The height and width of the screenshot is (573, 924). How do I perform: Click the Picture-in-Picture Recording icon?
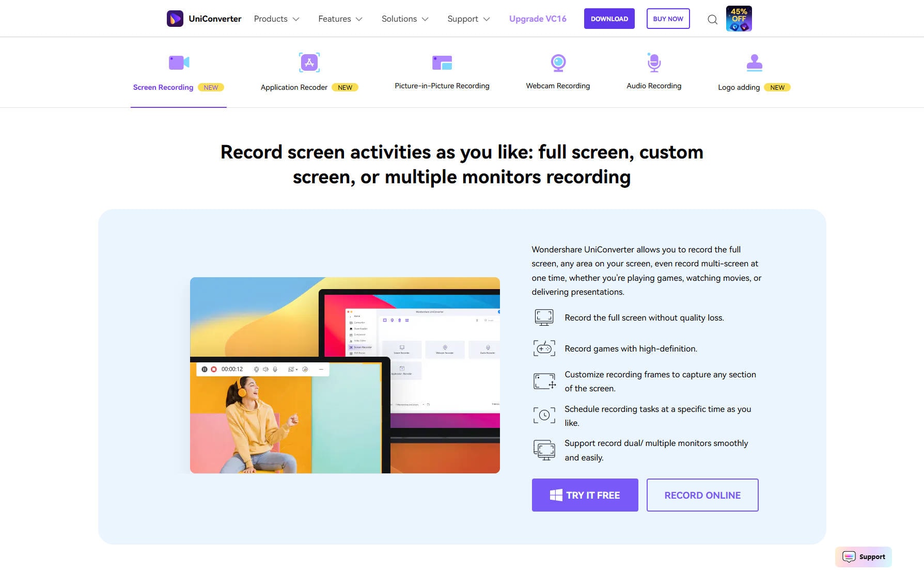point(442,62)
